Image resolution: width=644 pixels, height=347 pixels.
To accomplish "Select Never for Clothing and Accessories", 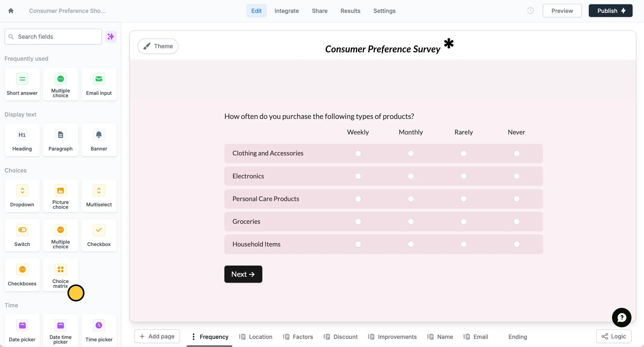I will click(517, 153).
